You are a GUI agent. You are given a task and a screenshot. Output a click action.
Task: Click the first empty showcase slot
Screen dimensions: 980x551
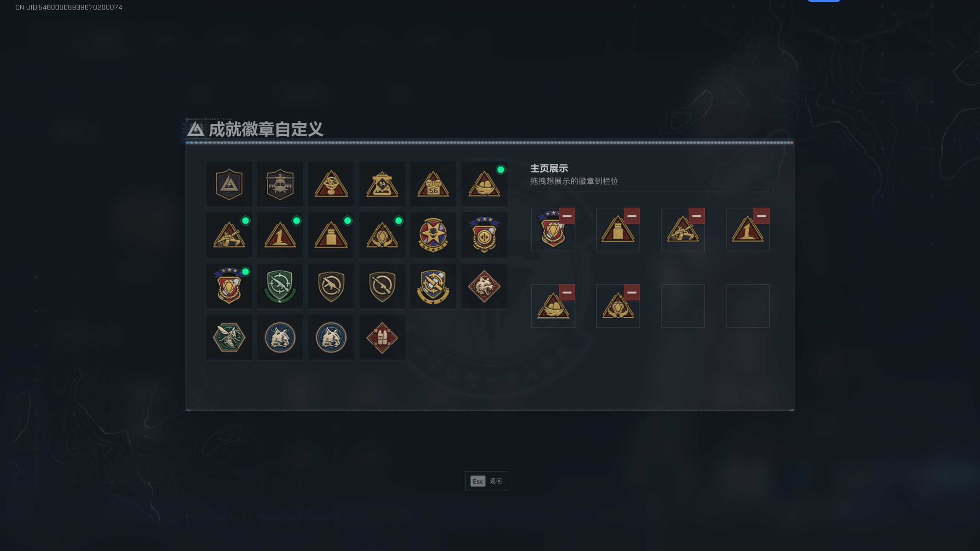tap(683, 306)
